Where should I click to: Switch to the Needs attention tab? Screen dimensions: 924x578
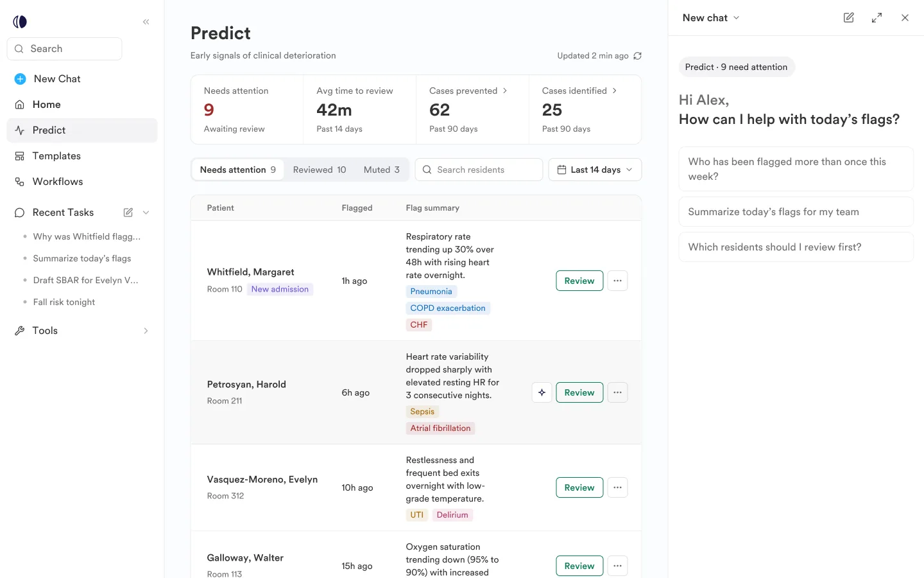click(237, 170)
